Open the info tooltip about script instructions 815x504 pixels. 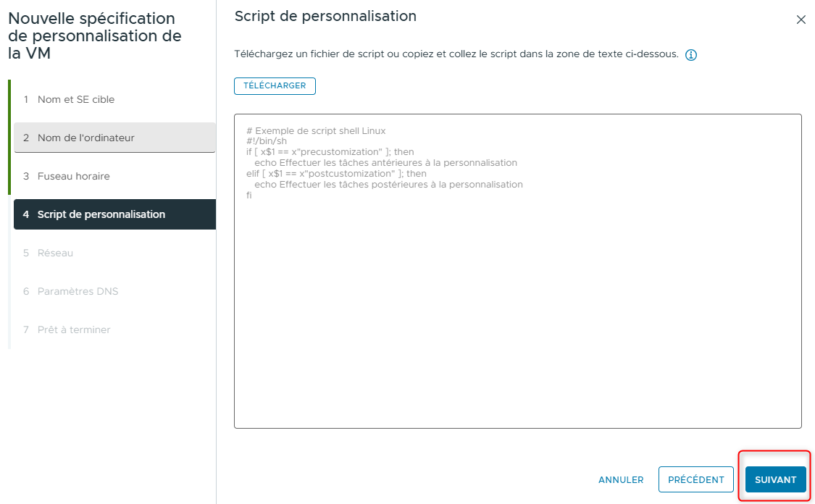[x=690, y=54]
